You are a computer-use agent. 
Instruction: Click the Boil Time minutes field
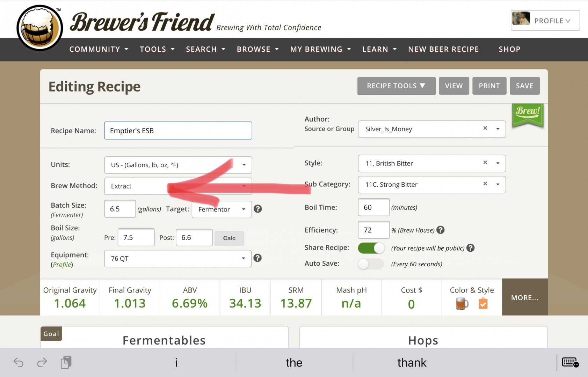pos(373,207)
